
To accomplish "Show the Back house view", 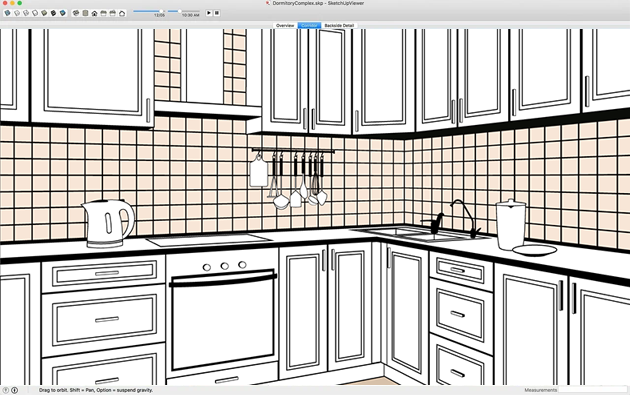I will (113, 13).
